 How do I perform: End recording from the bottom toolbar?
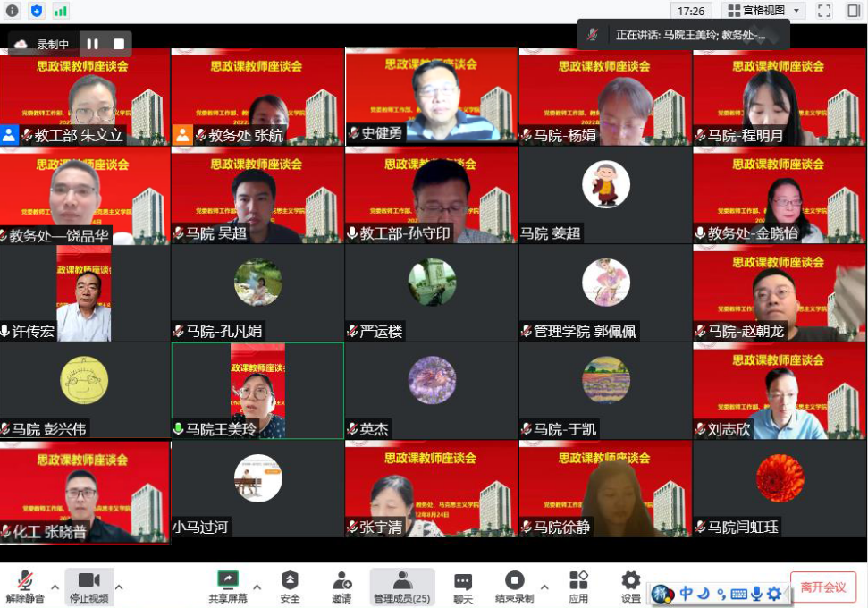click(x=514, y=586)
